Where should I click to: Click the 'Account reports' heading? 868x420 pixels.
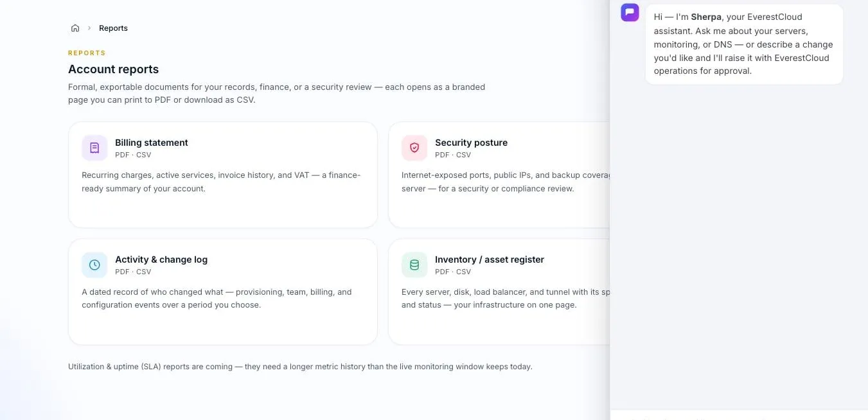[113, 69]
